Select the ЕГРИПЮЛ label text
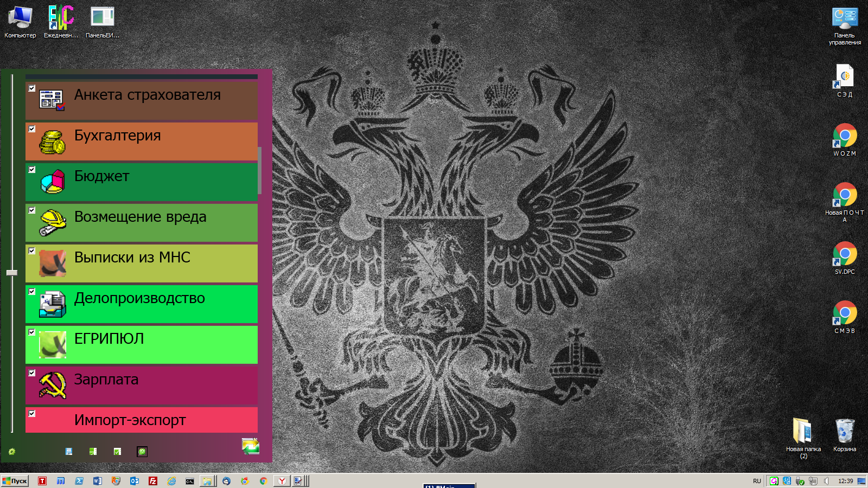 click(109, 339)
